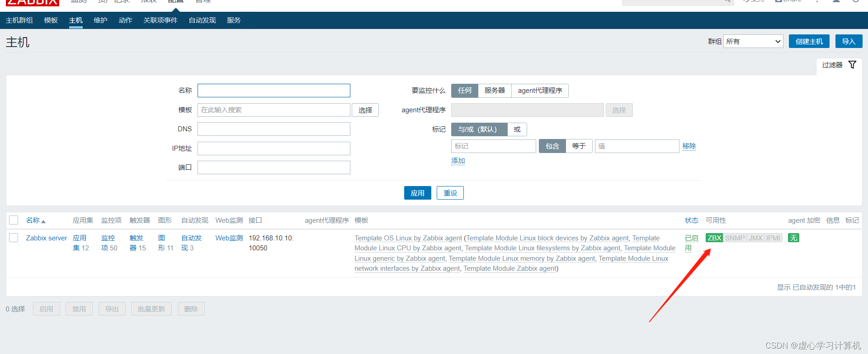Go to the 关联项事件 tab
Viewport: 868px width, 354px height.
[x=160, y=20]
